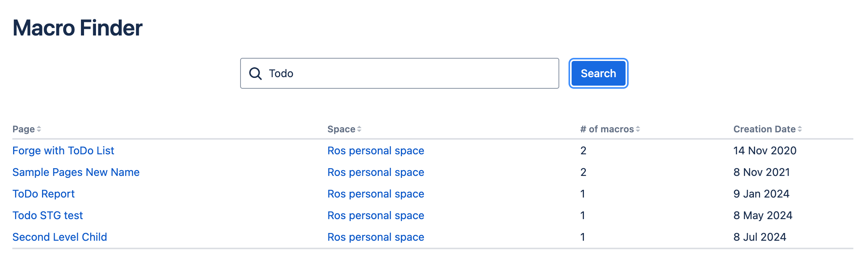
Task: Click the magnifying glass search icon
Action: point(256,73)
